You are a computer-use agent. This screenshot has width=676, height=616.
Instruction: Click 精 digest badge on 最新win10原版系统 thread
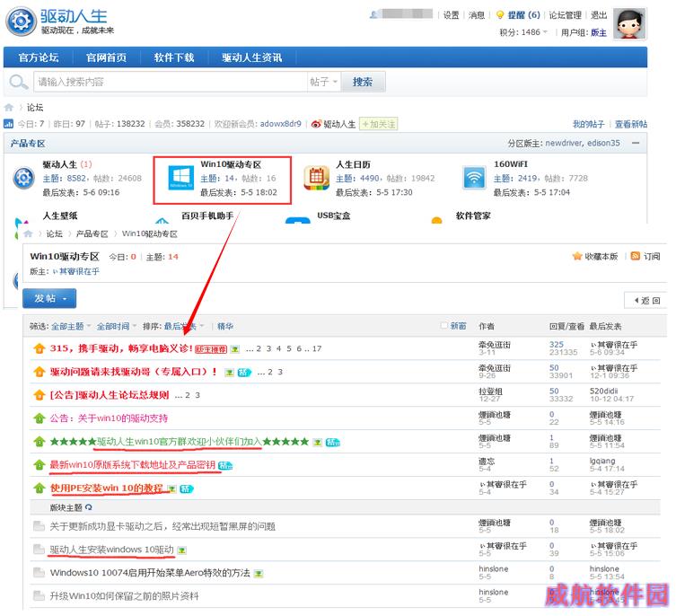(225, 465)
